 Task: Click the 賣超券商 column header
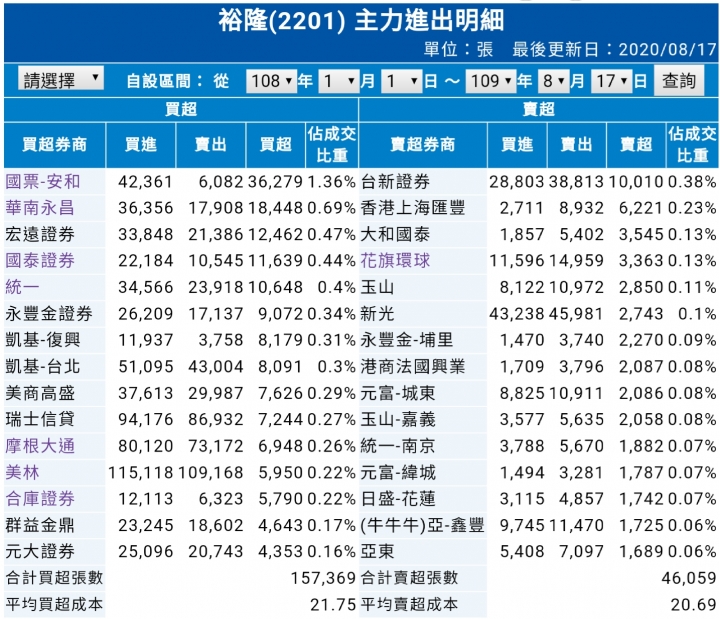pyautogui.click(x=422, y=145)
